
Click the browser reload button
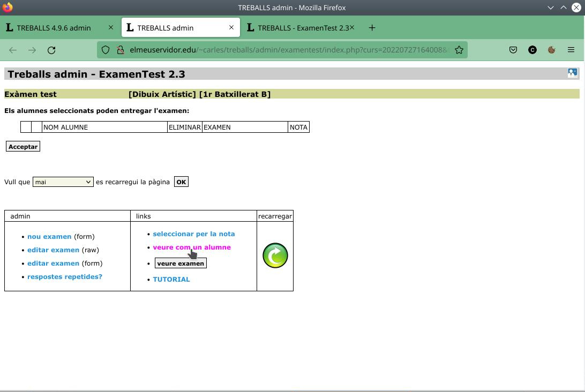pyautogui.click(x=51, y=50)
